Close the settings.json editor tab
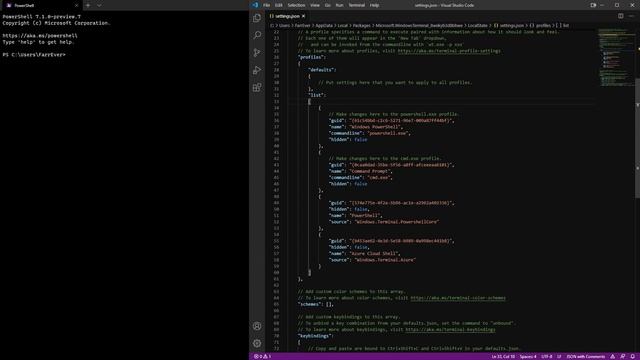Screen dimensions: 640x360 tap(303, 16)
